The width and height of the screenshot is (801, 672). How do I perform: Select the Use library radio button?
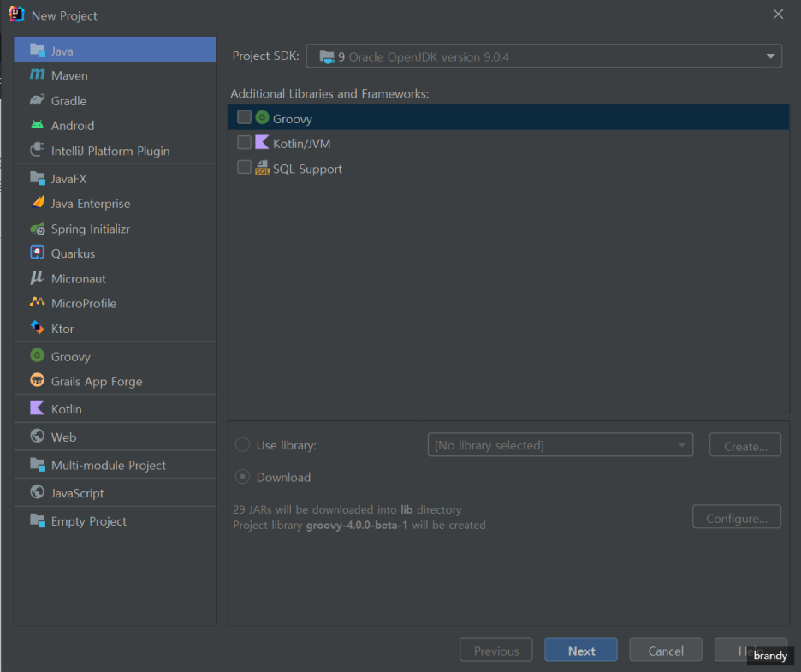[242, 444]
